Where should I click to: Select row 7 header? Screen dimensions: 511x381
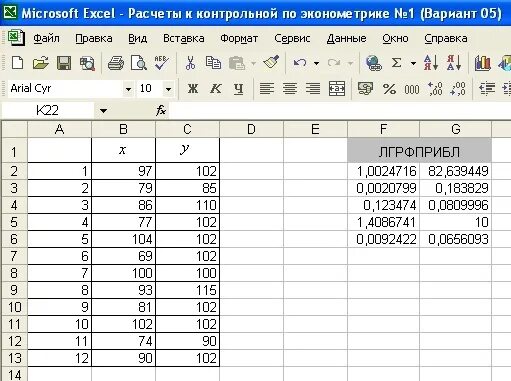[14, 256]
